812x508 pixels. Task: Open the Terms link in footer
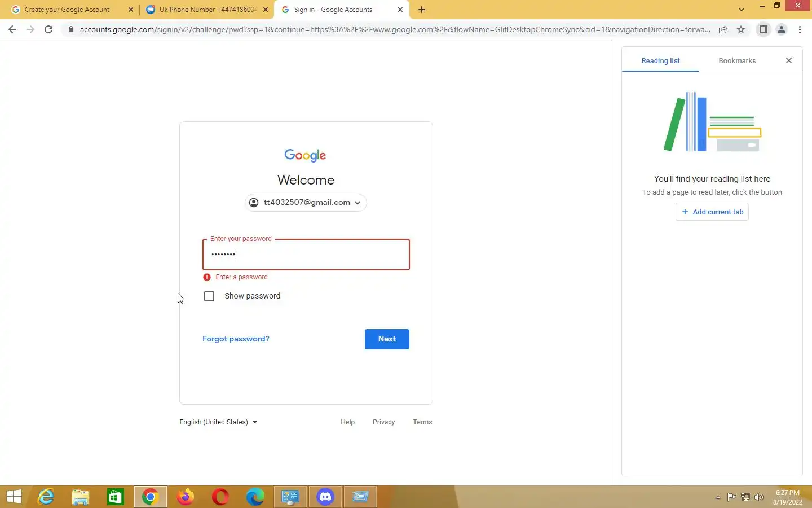[422, 422]
